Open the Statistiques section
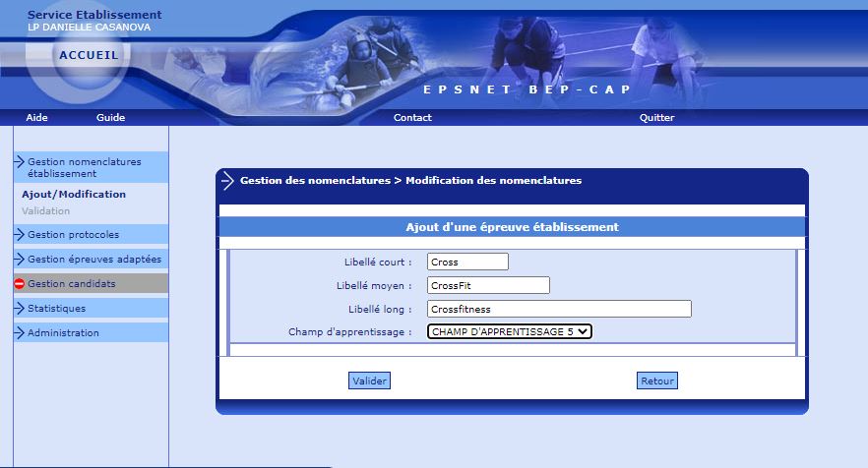868x468 pixels. (91, 308)
